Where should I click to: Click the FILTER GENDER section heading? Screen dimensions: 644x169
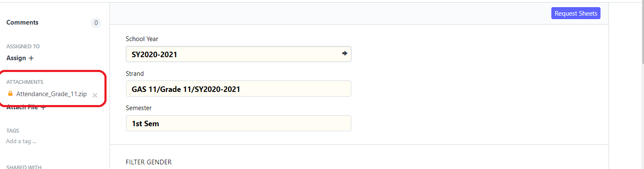coord(149,162)
